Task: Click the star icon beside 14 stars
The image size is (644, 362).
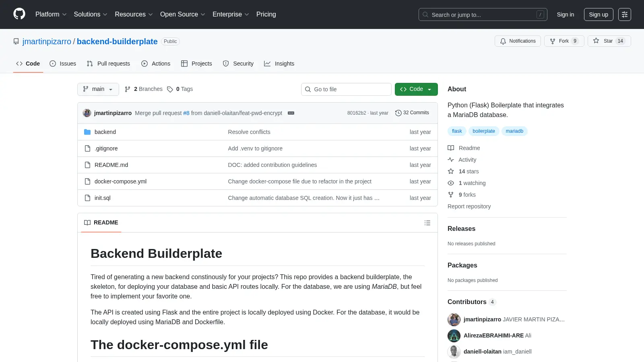Action: tap(451, 171)
